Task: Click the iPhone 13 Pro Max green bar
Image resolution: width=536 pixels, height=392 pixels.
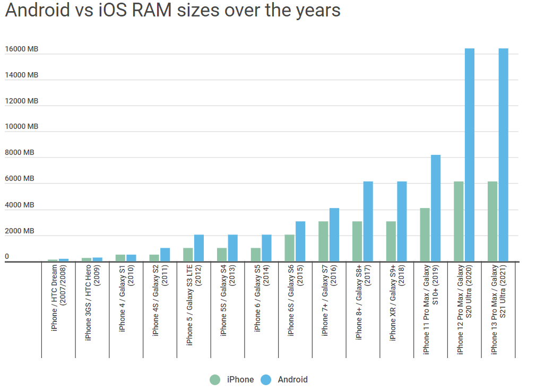Action: point(492,221)
